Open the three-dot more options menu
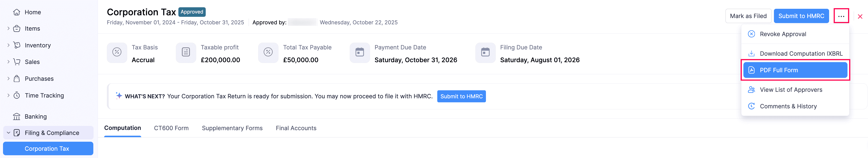The image size is (868, 158). (x=841, y=16)
